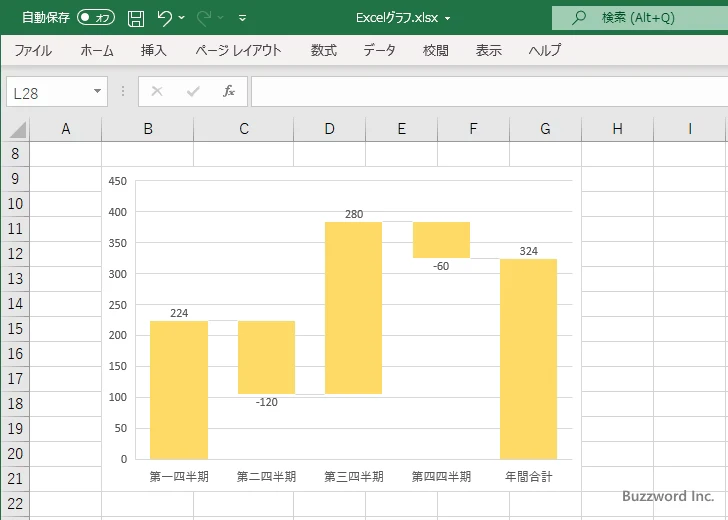The height and width of the screenshot is (520, 728).
Task: Click the Undo arrow icon
Action: click(165, 17)
